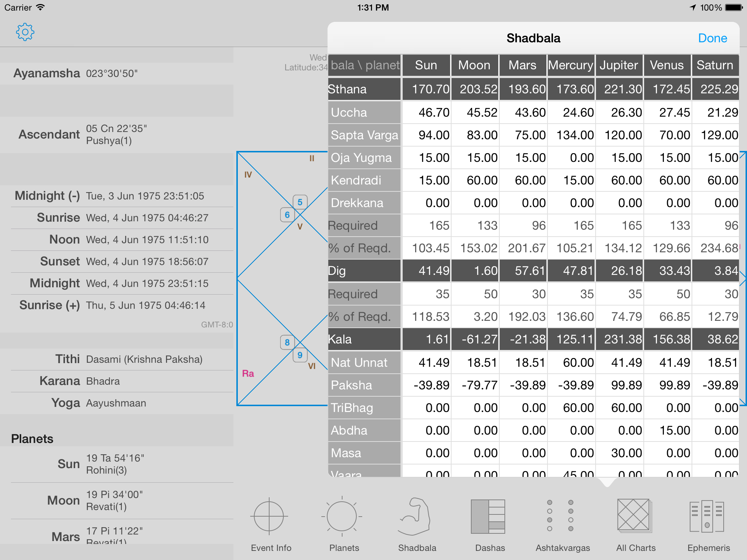Screen dimensions: 747x560
Task: Tap house number 5 in chart
Action: tap(300, 202)
